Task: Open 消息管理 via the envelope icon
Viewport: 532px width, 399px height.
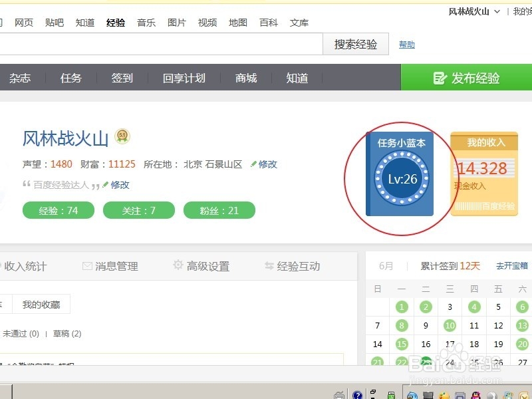Action: 87,265
